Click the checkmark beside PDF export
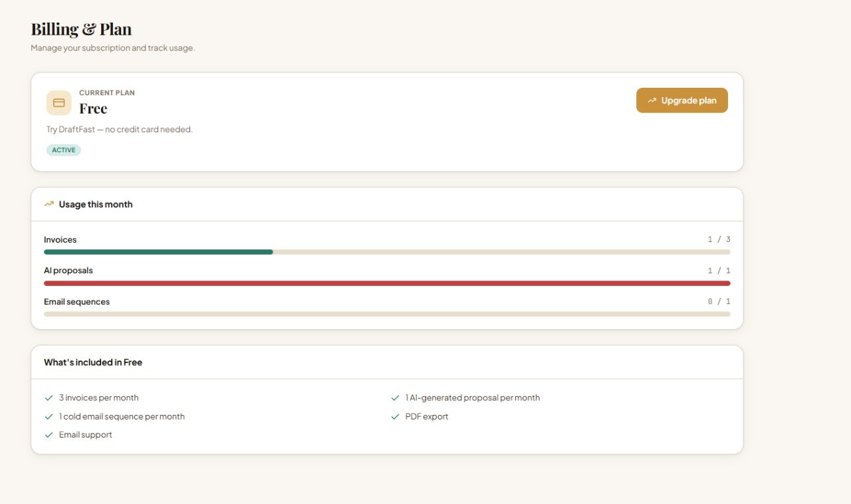 (395, 416)
